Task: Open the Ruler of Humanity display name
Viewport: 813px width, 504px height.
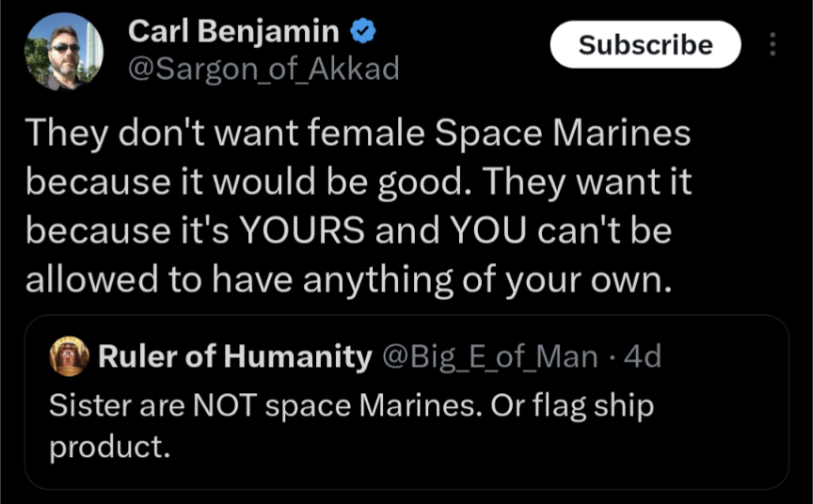Action: 235,356
